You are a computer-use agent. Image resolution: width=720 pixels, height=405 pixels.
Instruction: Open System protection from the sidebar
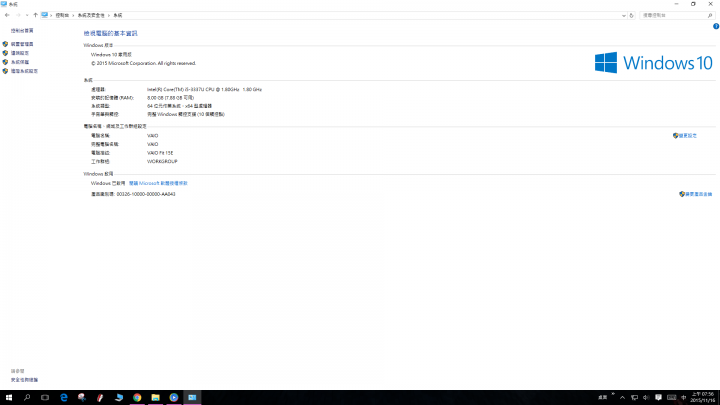tap(20, 62)
